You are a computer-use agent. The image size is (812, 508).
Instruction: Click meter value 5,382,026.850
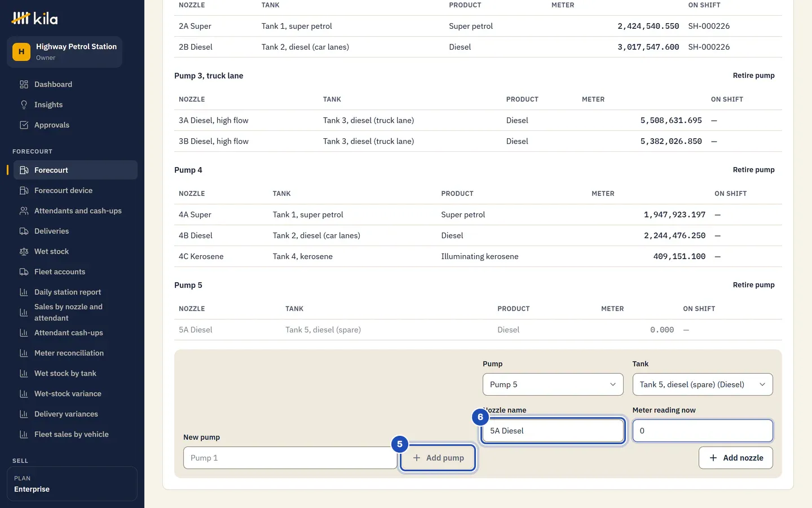pyautogui.click(x=671, y=141)
